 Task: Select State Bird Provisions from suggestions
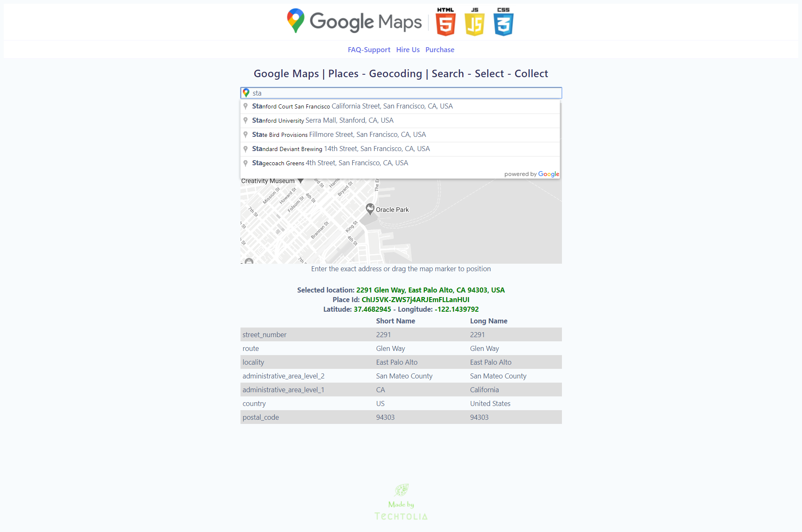339,134
